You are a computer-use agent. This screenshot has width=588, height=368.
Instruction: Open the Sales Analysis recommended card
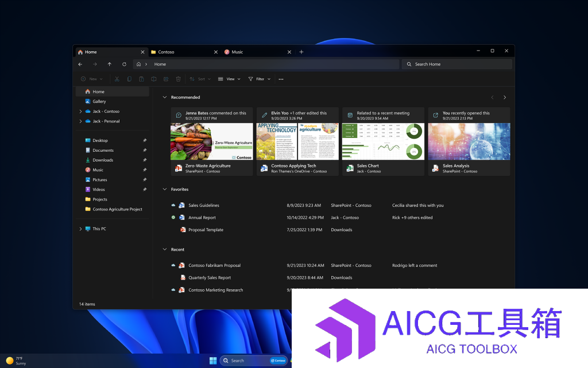click(469, 141)
